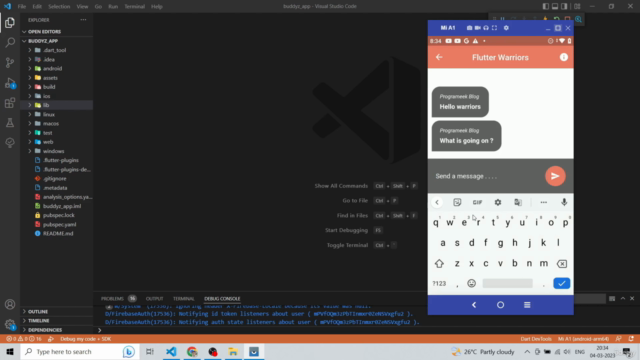
Task: Tap the keyboard backspace key
Action: [x=562, y=264]
